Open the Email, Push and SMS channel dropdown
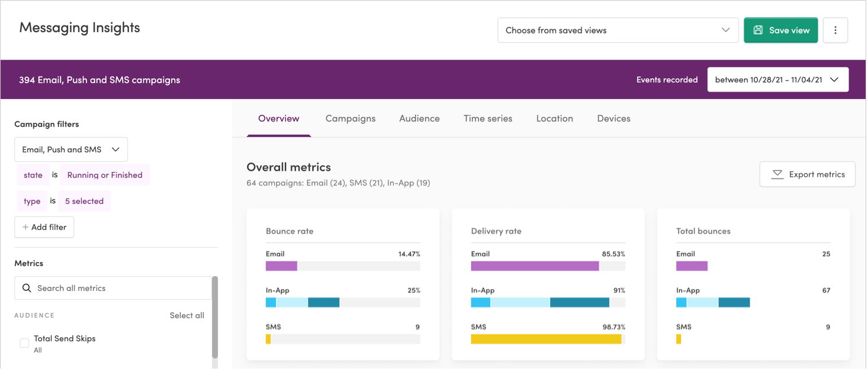The image size is (868, 371). coord(70,149)
